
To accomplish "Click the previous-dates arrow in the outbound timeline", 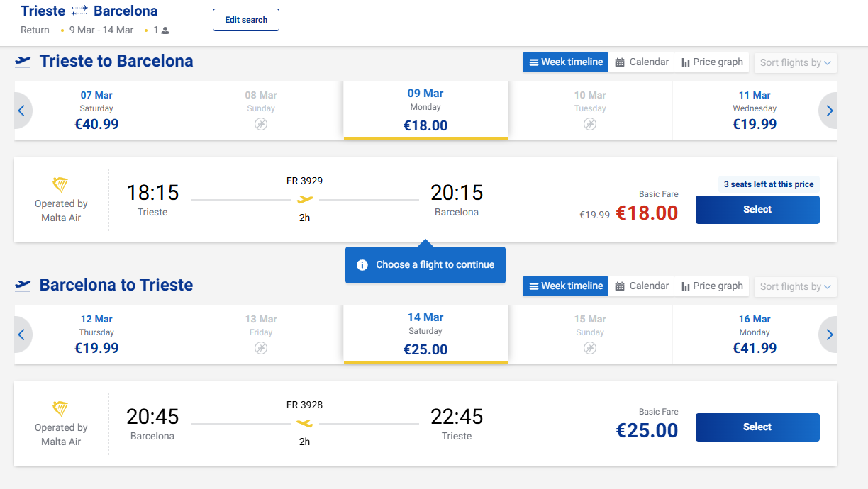I will pos(21,111).
